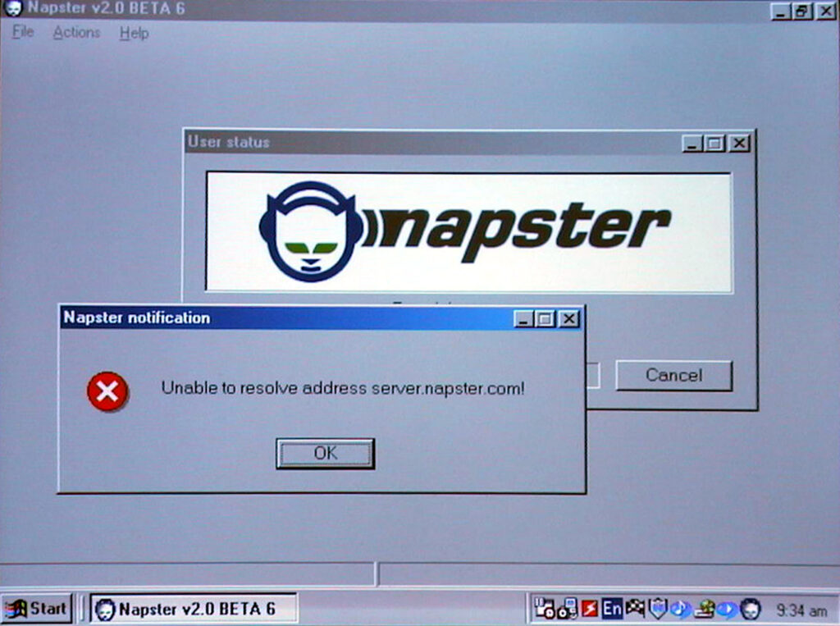Screen dimensions: 840x626
Task: Click the red error icon in the notification
Action: point(107,391)
